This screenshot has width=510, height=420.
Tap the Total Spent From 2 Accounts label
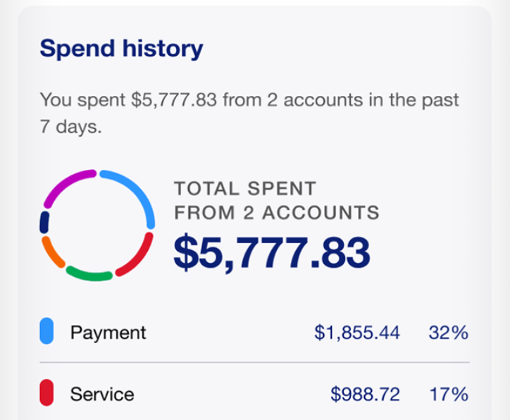coord(277,200)
